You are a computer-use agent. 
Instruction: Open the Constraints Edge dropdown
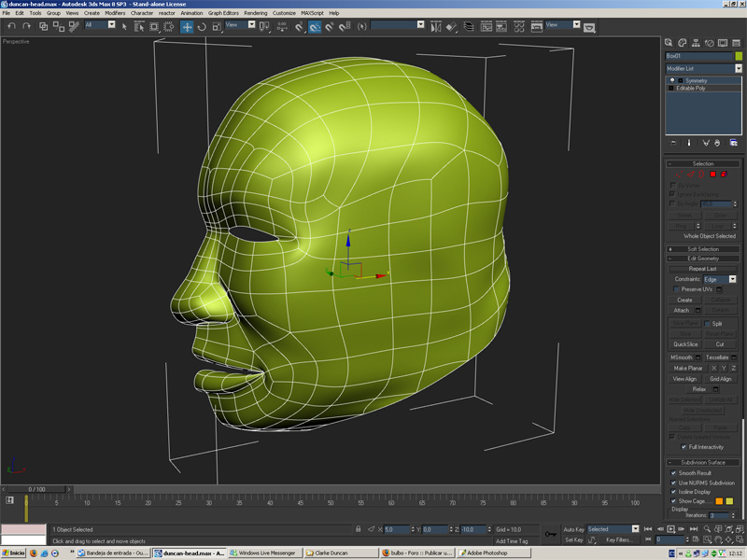point(732,279)
